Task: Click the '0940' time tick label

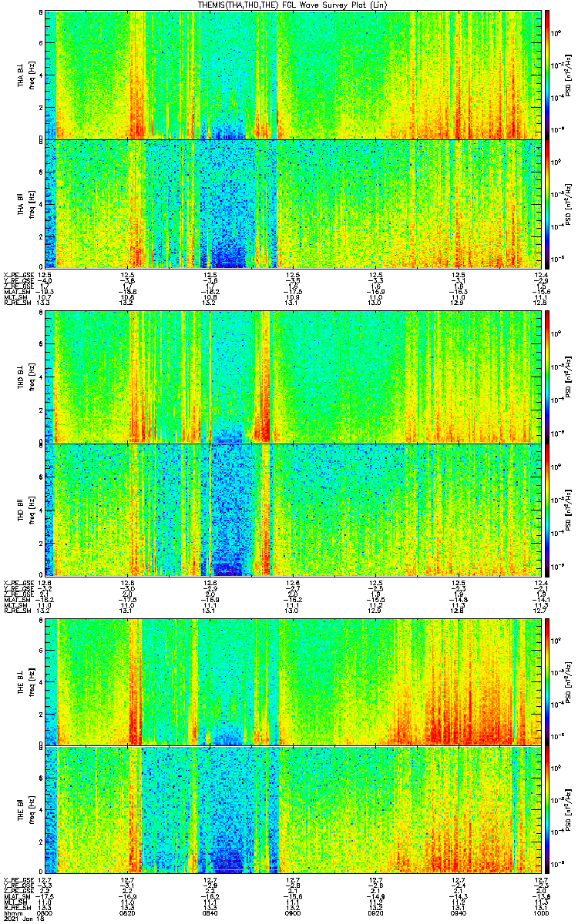Action: click(459, 914)
